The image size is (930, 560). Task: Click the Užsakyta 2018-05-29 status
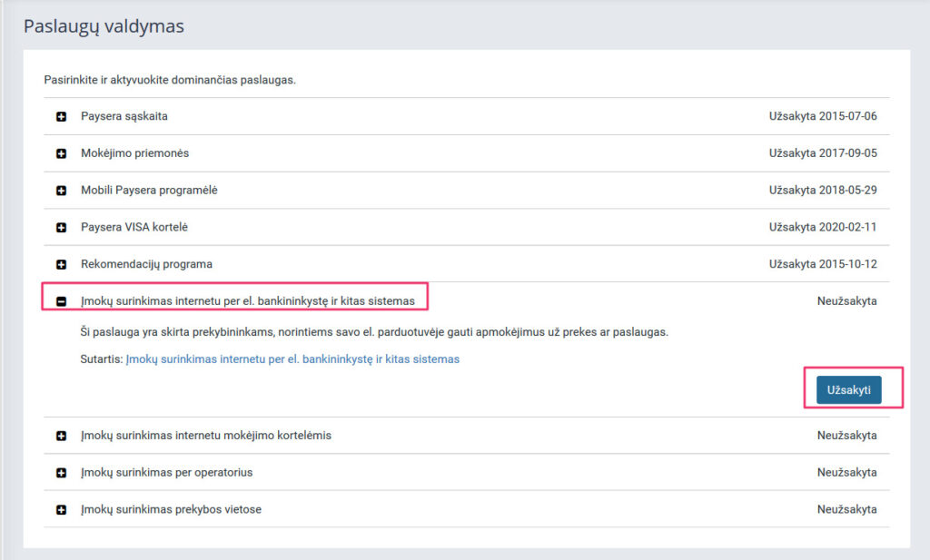(823, 191)
